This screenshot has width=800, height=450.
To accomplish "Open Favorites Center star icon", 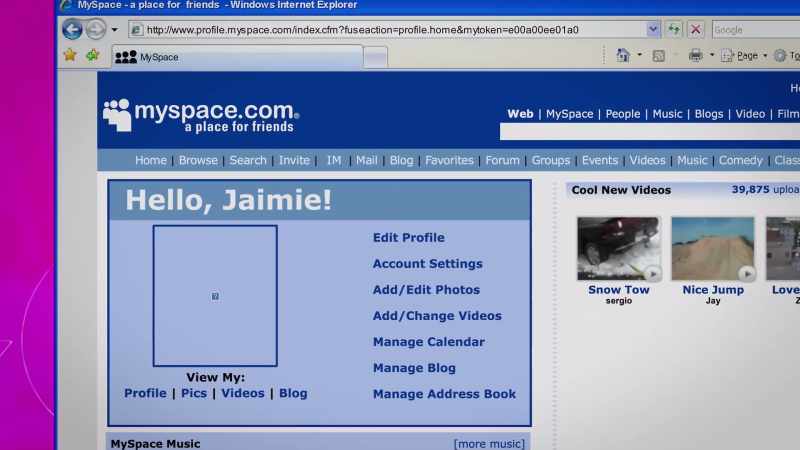I will coord(70,55).
